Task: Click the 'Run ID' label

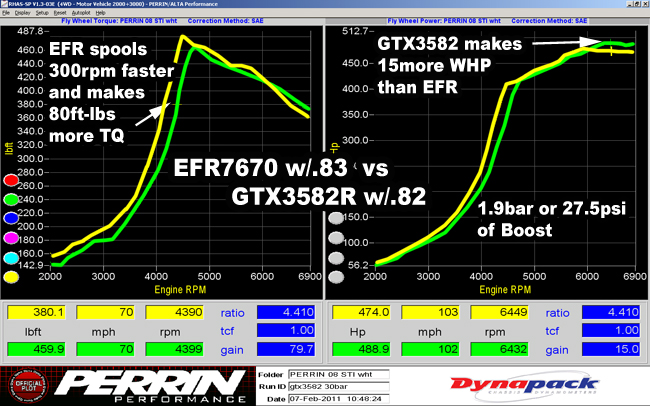Action: tap(272, 387)
